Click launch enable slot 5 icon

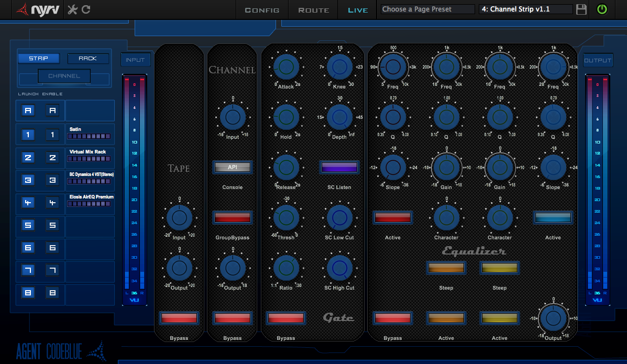pos(28,226)
